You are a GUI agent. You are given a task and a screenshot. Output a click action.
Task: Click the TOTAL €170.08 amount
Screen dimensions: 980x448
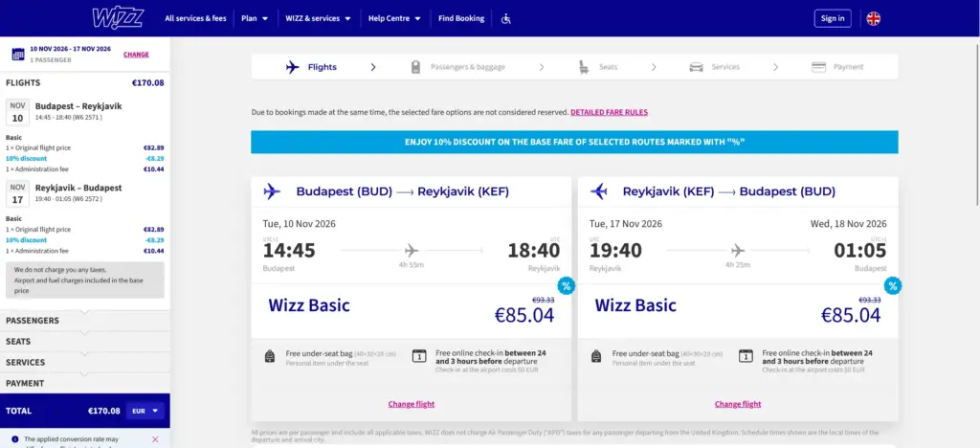point(103,411)
